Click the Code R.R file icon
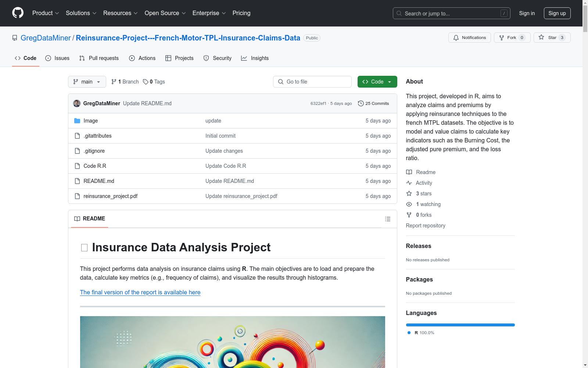The width and height of the screenshot is (588, 368). (x=77, y=166)
